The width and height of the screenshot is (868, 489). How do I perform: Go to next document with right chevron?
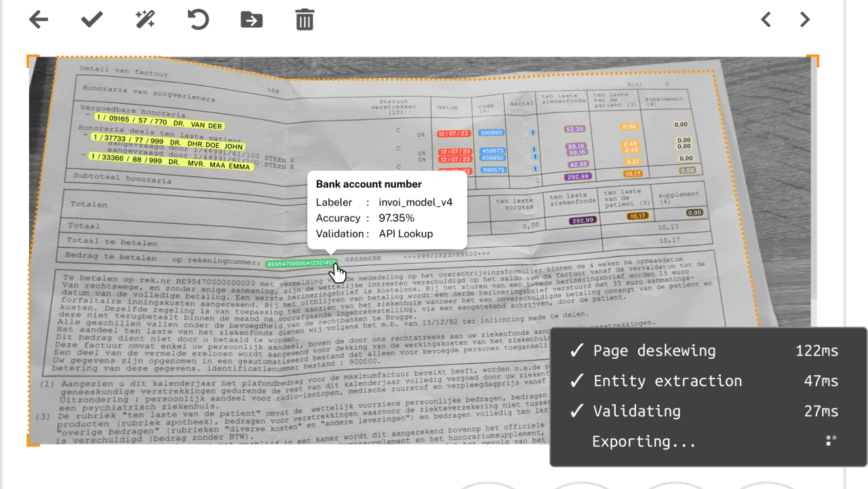[x=804, y=19]
